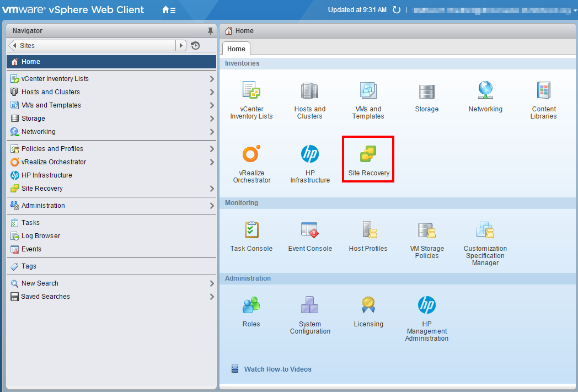Click the Monitoring section heading
The width and height of the screenshot is (578, 392).
[242, 203]
